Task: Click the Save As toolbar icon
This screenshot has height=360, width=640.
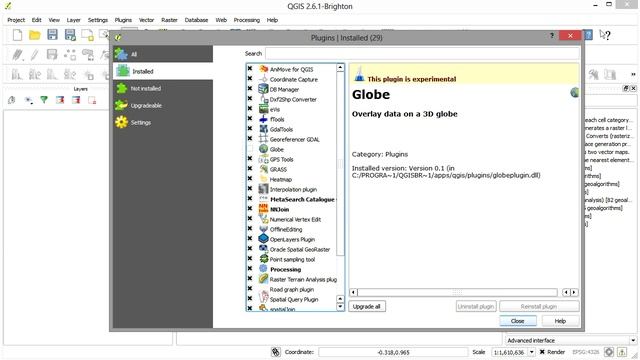Action: tap(70, 35)
